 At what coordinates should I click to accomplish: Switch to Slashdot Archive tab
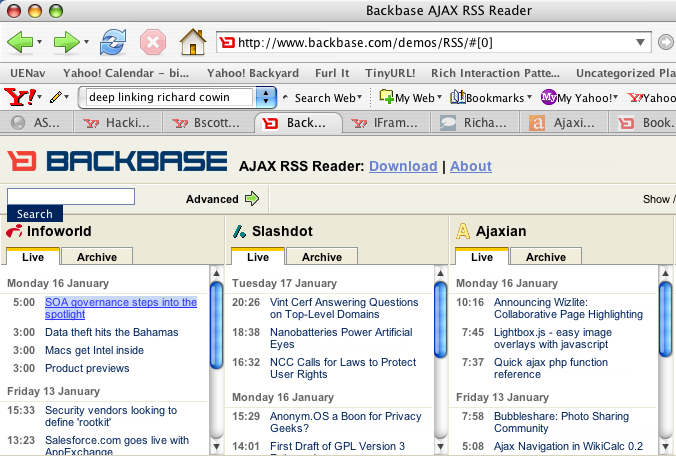tap(322, 257)
